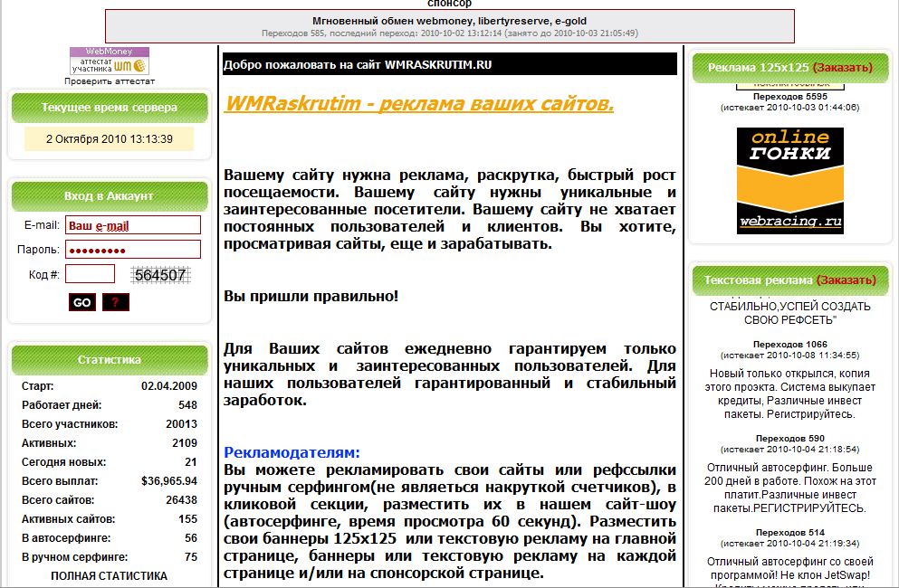899x588 pixels.
Task: Click 'Переходов 1066' text ad counter
Action: [x=790, y=345]
